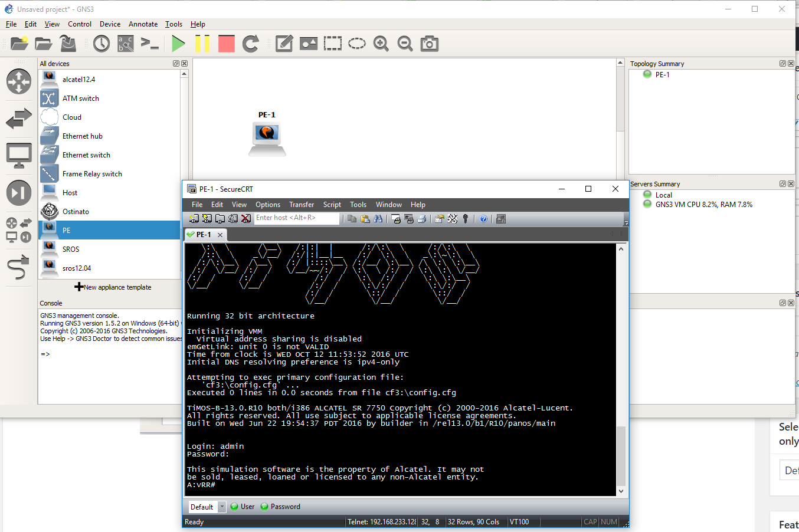Open console to all devices icon
Viewport: 799px width, 532px height.
(150, 44)
